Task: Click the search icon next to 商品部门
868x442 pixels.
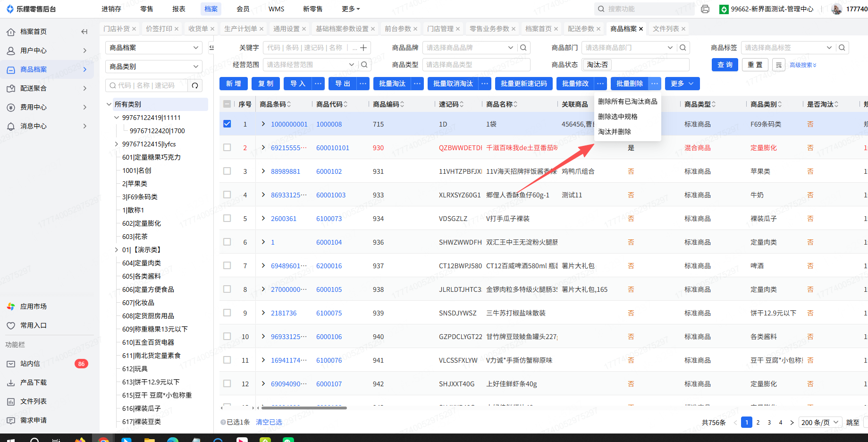Action: click(683, 48)
